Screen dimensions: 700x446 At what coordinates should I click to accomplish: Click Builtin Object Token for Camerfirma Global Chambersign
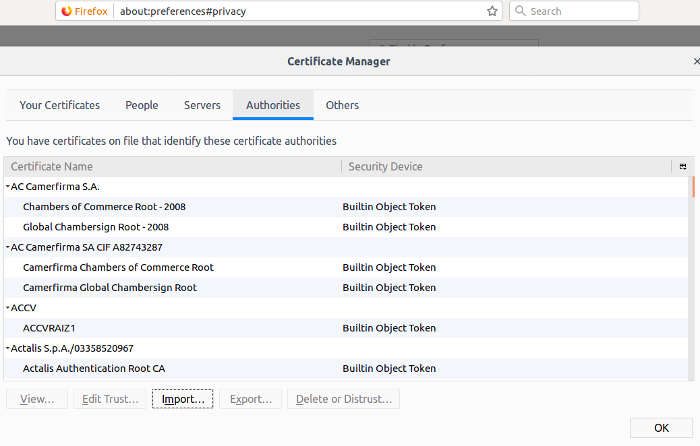pyautogui.click(x=389, y=288)
